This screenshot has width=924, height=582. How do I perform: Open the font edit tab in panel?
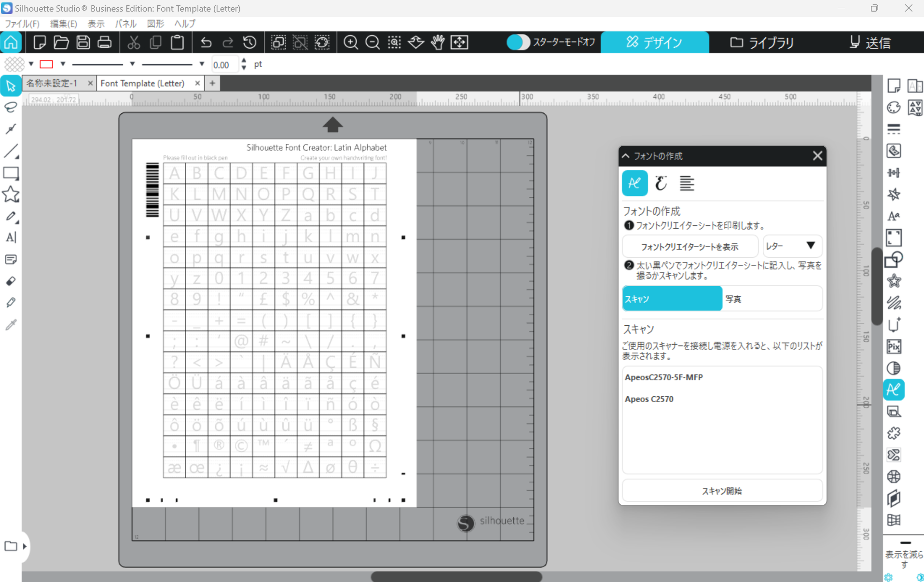661,183
